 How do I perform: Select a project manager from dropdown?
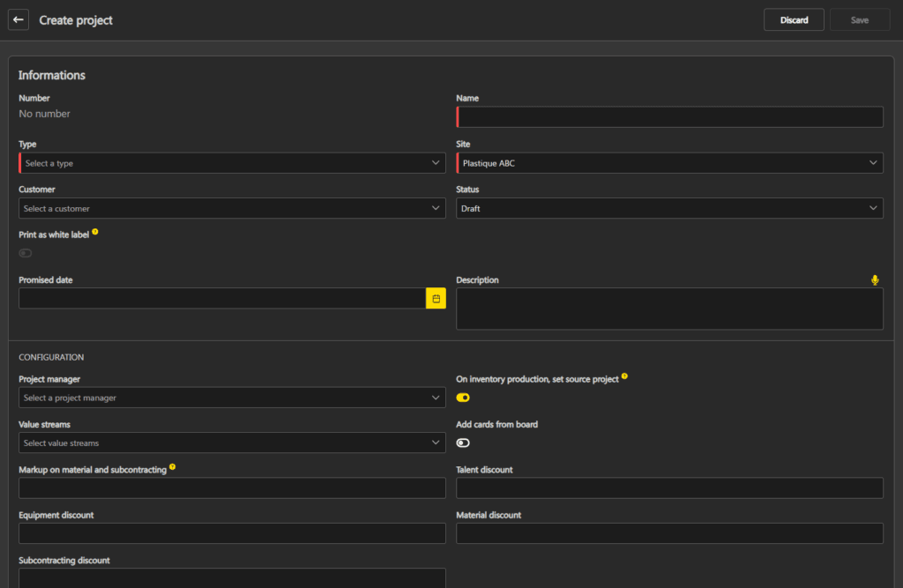[232, 398]
